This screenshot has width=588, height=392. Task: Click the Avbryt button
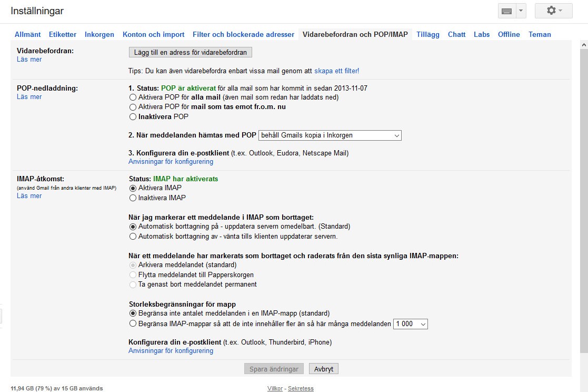(323, 368)
